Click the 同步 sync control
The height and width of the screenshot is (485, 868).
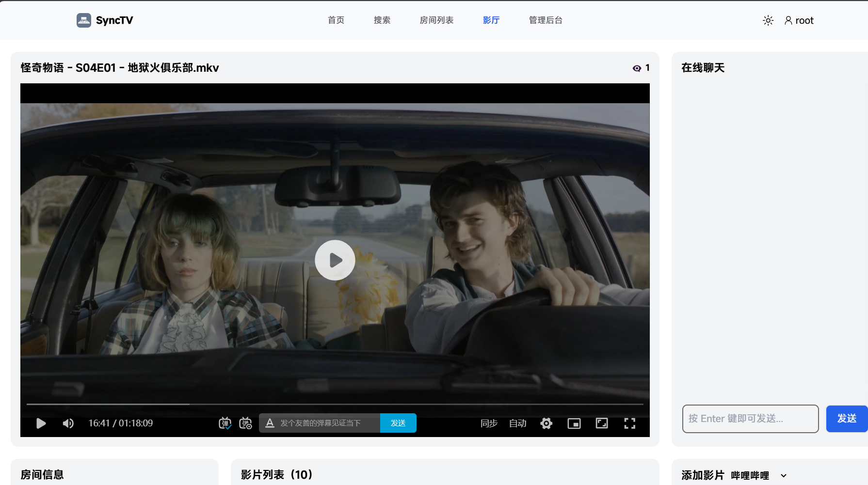[x=489, y=423]
